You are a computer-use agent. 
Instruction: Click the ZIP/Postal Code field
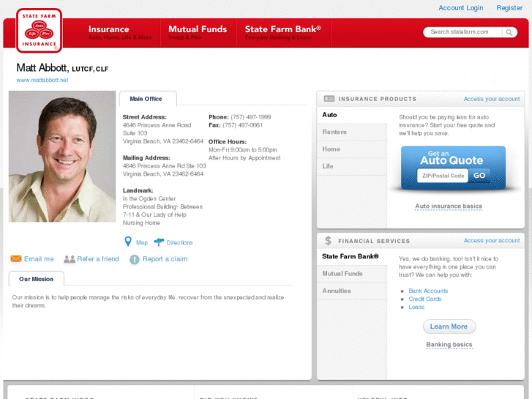pyautogui.click(x=442, y=176)
